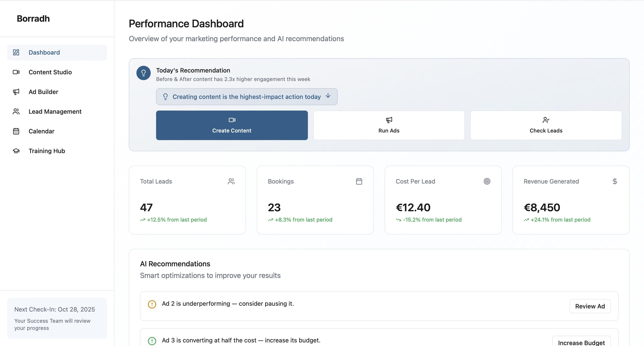The height and width of the screenshot is (346, 644).
Task: Open the Lead Management people icon
Action: click(x=16, y=111)
